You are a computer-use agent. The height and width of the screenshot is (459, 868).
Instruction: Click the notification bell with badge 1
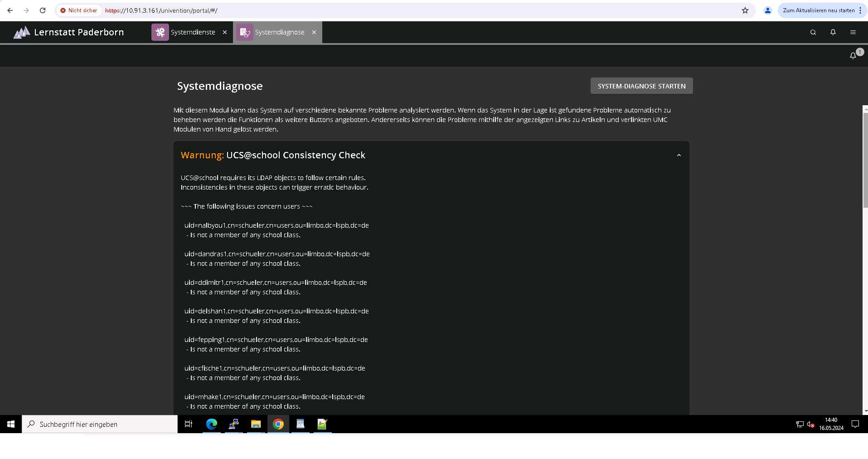coord(853,55)
